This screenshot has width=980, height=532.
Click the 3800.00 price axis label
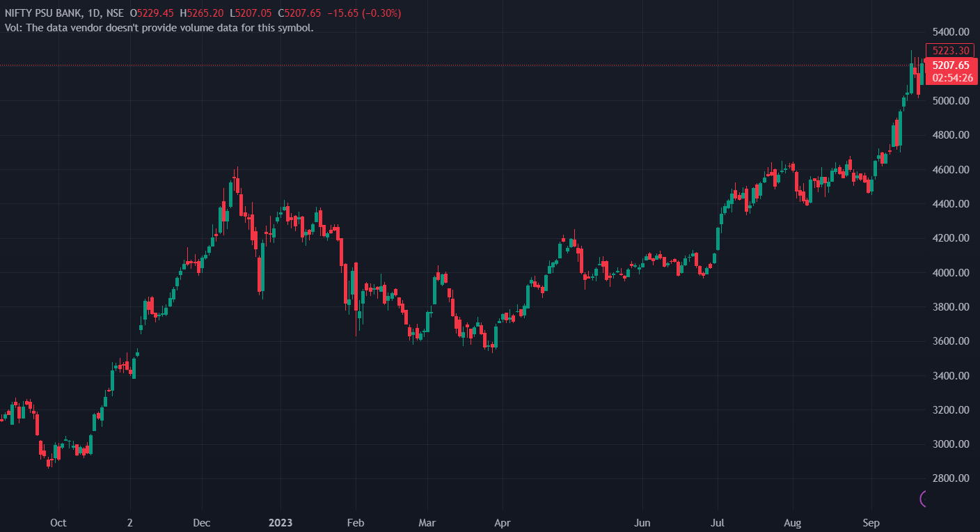click(951, 307)
